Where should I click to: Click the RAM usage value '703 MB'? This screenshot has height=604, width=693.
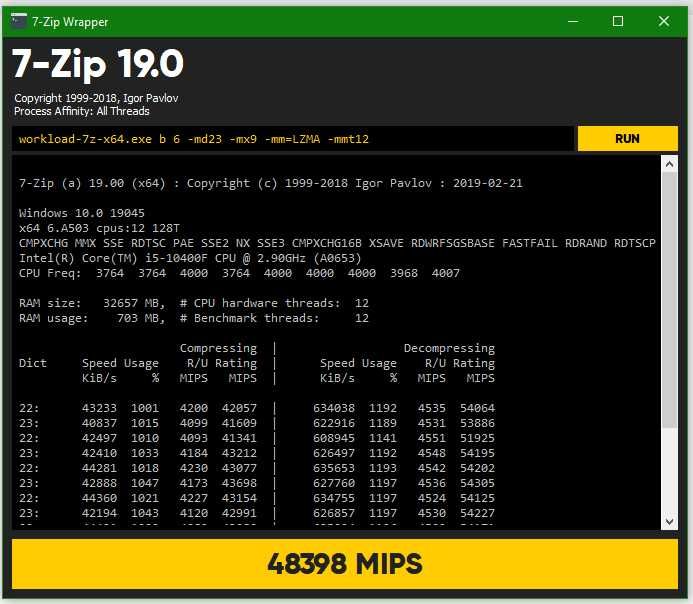141,318
